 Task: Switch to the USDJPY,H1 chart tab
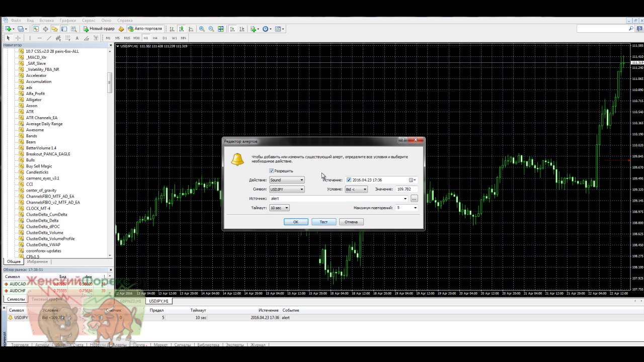pyautogui.click(x=159, y=301)
